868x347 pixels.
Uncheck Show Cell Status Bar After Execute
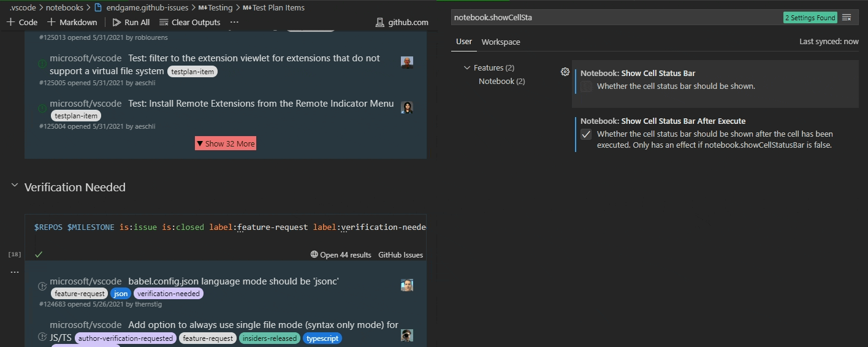[x=586, y=134]
